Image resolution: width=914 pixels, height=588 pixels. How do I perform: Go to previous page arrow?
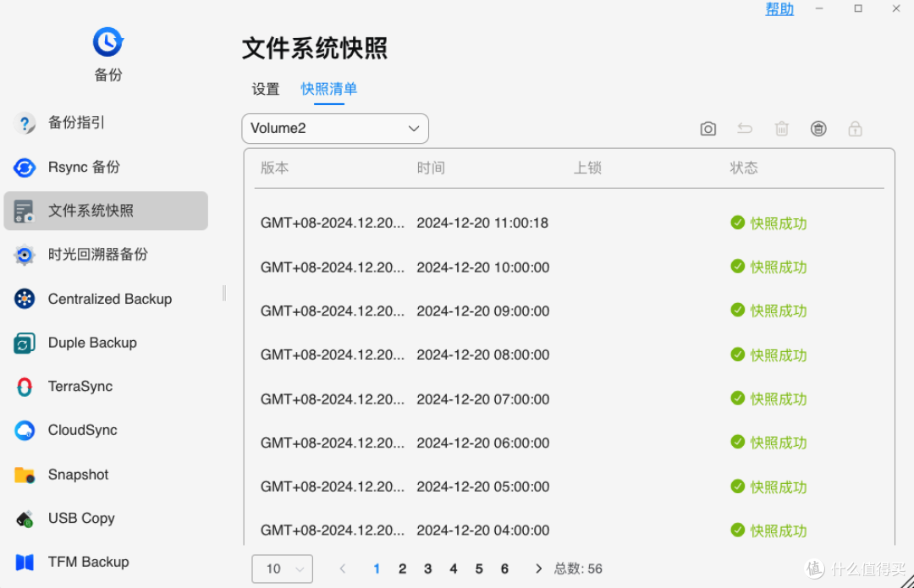coord(343,569)
